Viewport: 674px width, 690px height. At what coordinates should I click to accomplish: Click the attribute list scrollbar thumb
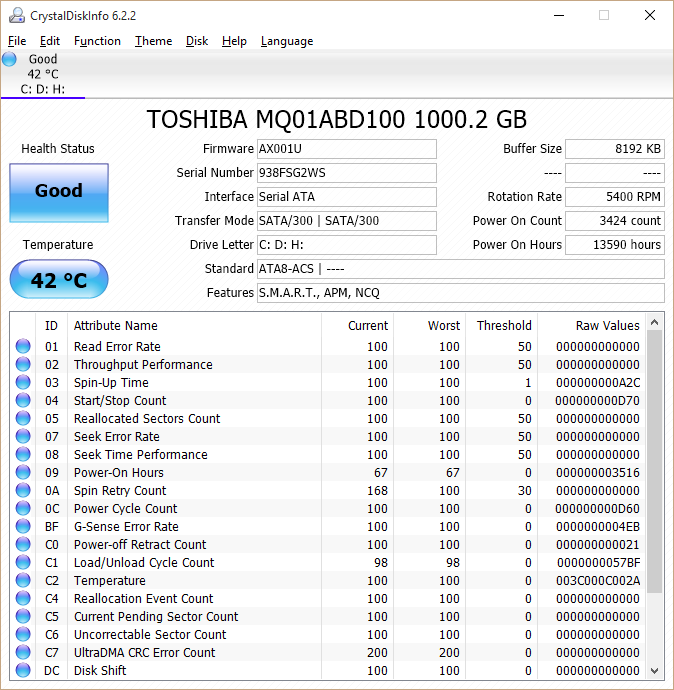click(655, 461)
